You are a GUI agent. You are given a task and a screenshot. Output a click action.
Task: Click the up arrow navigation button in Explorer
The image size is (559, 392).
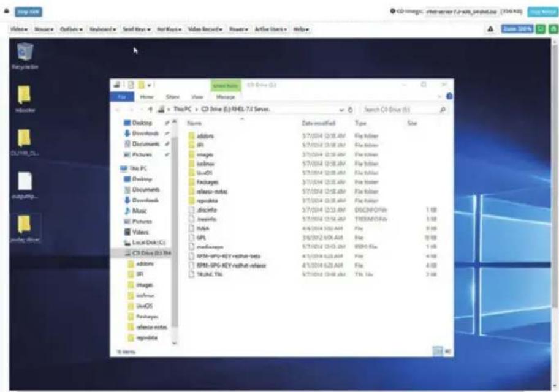pos(150,110)
